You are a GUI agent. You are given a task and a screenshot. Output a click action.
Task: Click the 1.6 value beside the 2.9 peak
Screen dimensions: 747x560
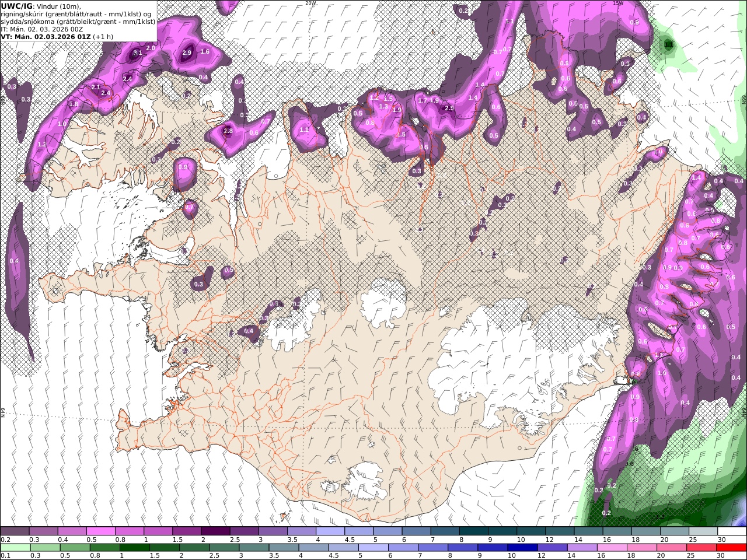205,51
